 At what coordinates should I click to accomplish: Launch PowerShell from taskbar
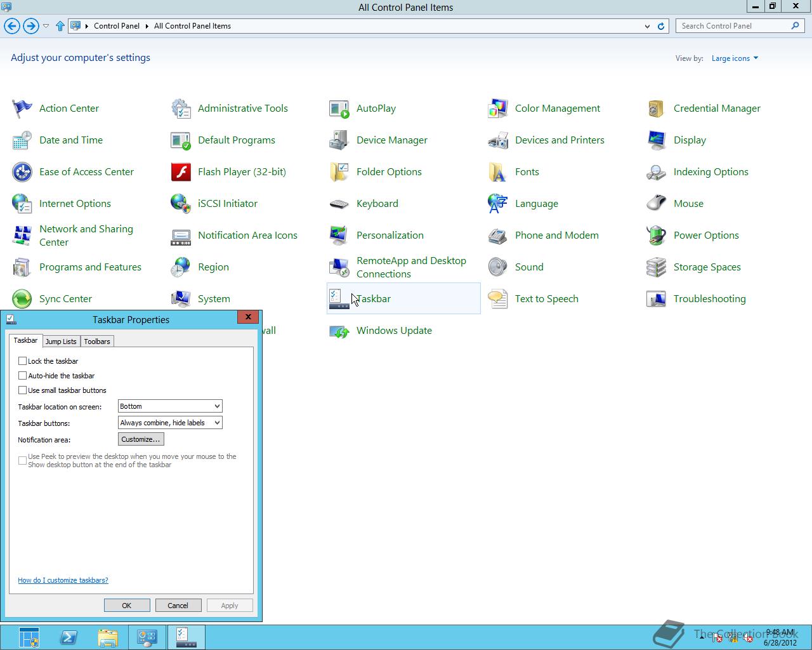point(69,637)
